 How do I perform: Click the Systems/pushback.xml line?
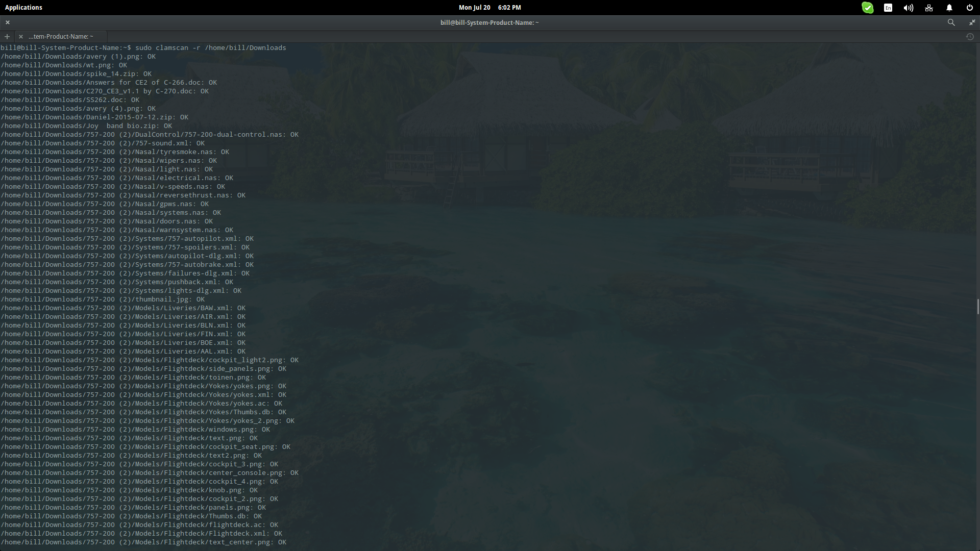(x=117, y=282)
